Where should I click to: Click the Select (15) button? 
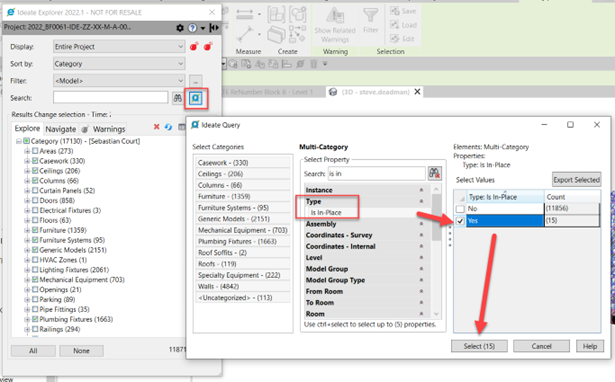[x=479, y=346]
